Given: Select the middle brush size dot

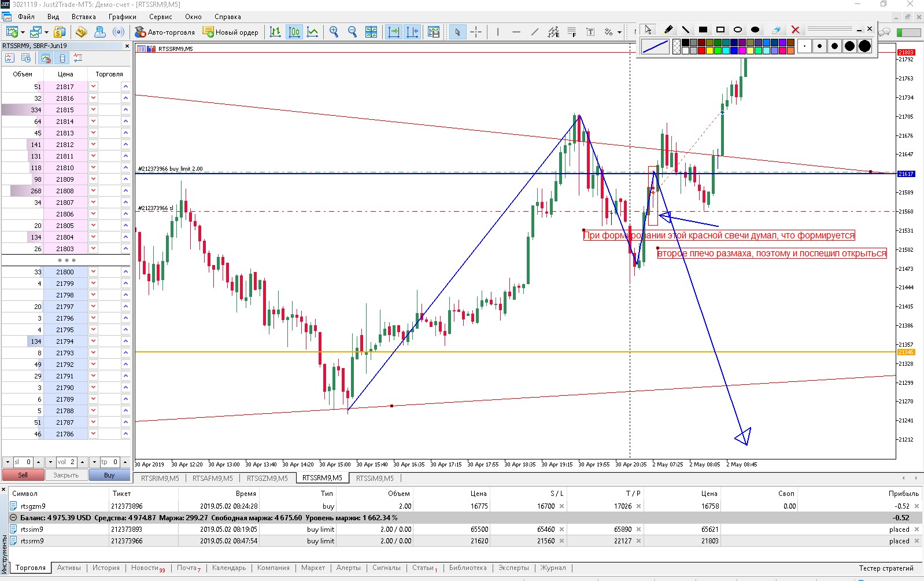Looking at the screenshot, I should point(834,46).
